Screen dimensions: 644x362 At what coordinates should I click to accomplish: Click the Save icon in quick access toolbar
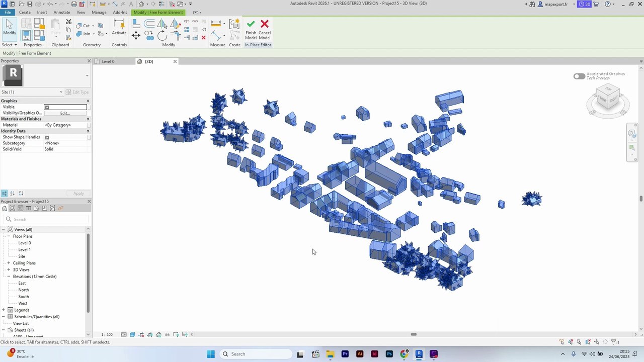[30, 4]
